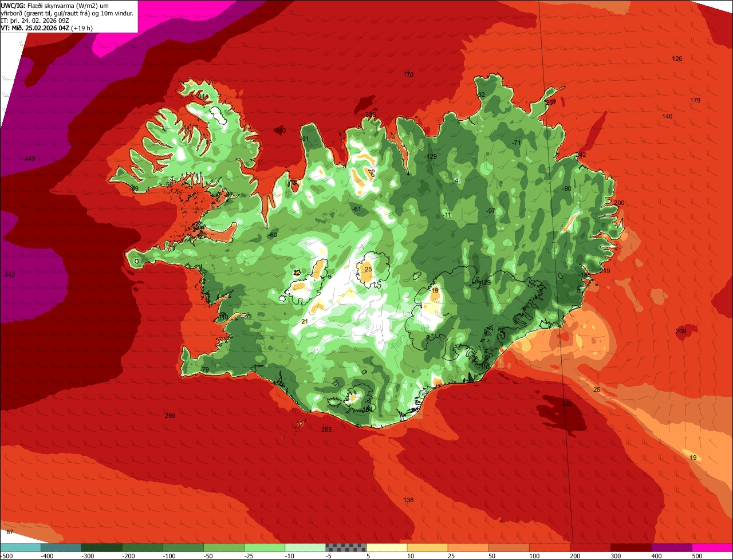Click the legend label '100'
Viewport: 733px width, 560px height.
pos(534,556)
